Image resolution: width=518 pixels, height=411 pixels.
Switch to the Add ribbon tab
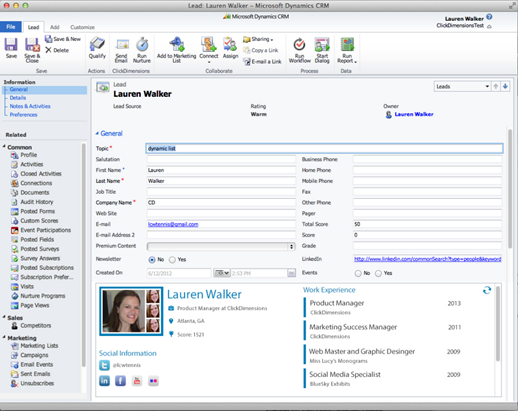pos(55,27)
